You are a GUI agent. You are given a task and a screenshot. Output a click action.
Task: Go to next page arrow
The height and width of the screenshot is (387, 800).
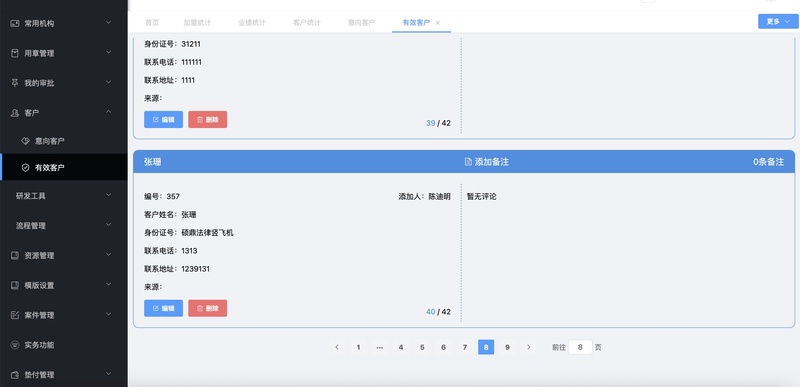point(529,347)
